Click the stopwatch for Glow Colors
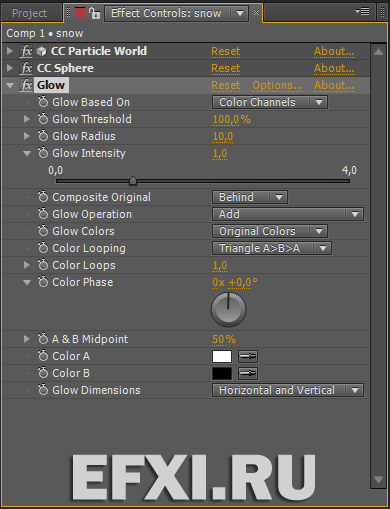Screen dimensions: 390x509 43,231
